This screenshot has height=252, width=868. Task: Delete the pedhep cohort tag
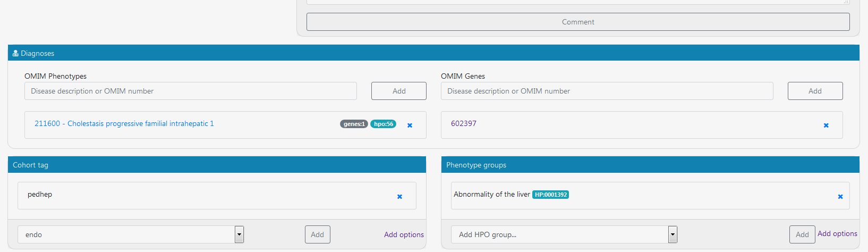(399, 197)
